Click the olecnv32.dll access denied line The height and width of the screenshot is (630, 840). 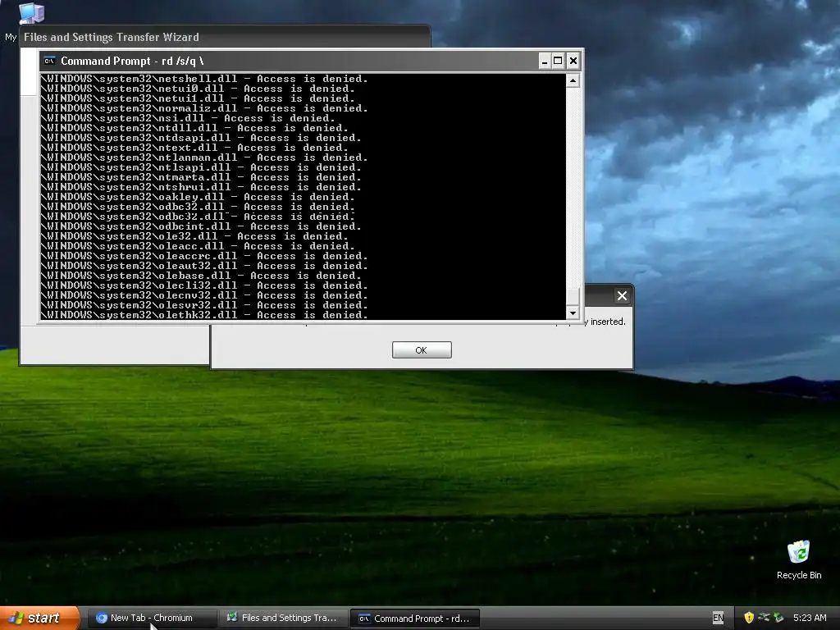204,295
